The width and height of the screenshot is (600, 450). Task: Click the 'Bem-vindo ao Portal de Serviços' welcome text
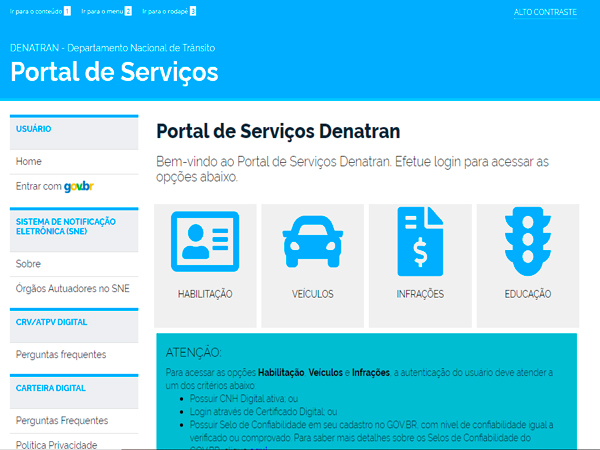pos(352,169)
